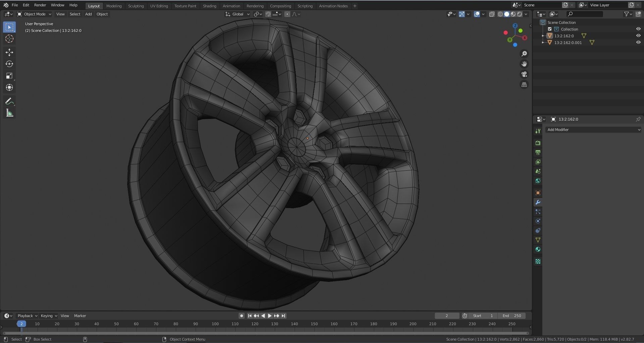Toggle snapping magnet button
Viewport: 644px width, 343px height.
(268, 14)
